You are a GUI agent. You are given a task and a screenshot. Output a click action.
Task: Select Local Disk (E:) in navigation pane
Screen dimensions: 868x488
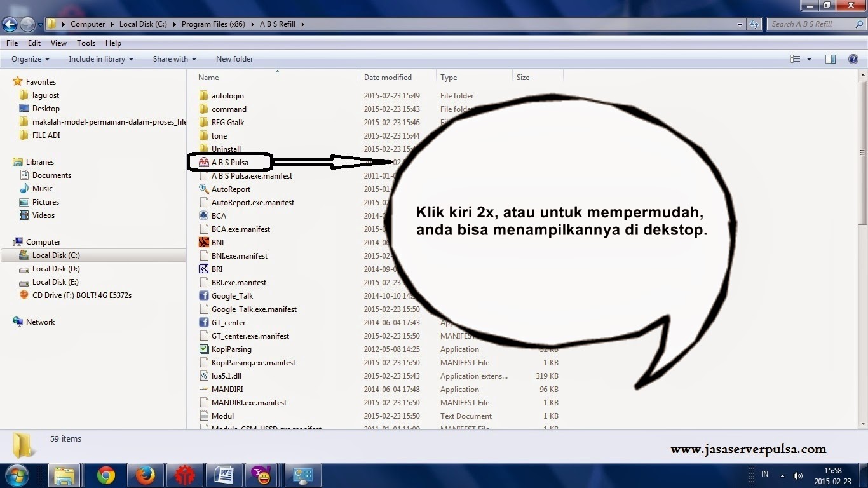pos(55,282)
